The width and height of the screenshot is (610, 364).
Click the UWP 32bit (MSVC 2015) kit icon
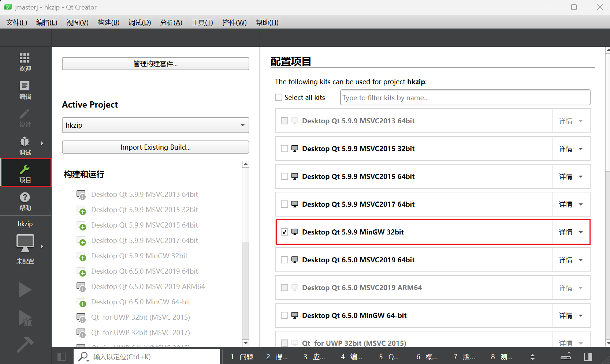coord(81,318)
